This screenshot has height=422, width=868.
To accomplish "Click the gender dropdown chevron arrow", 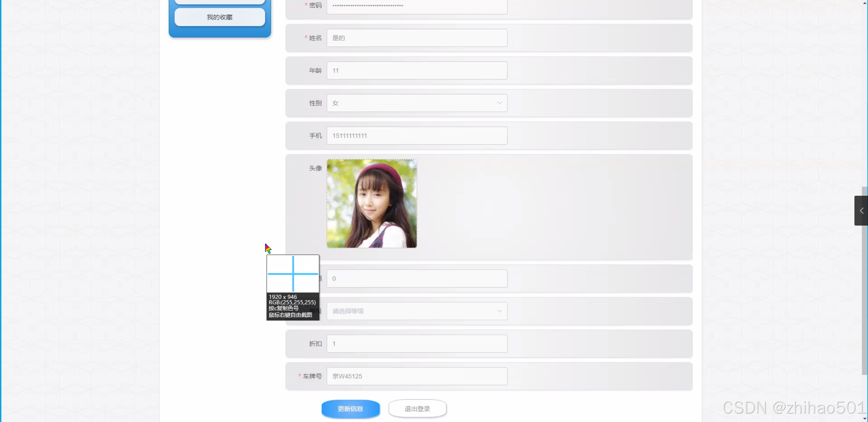I will click(x=499, y=103).
